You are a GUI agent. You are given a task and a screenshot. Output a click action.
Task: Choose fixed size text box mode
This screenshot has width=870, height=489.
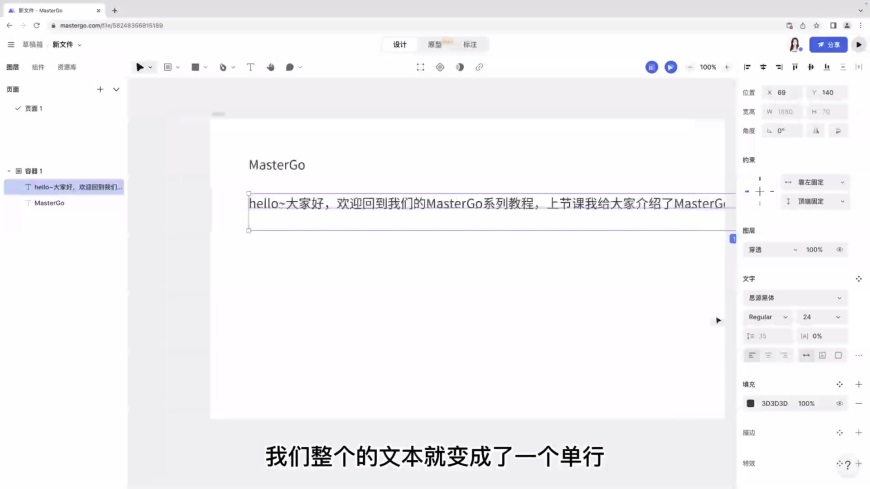coord(838,355)
